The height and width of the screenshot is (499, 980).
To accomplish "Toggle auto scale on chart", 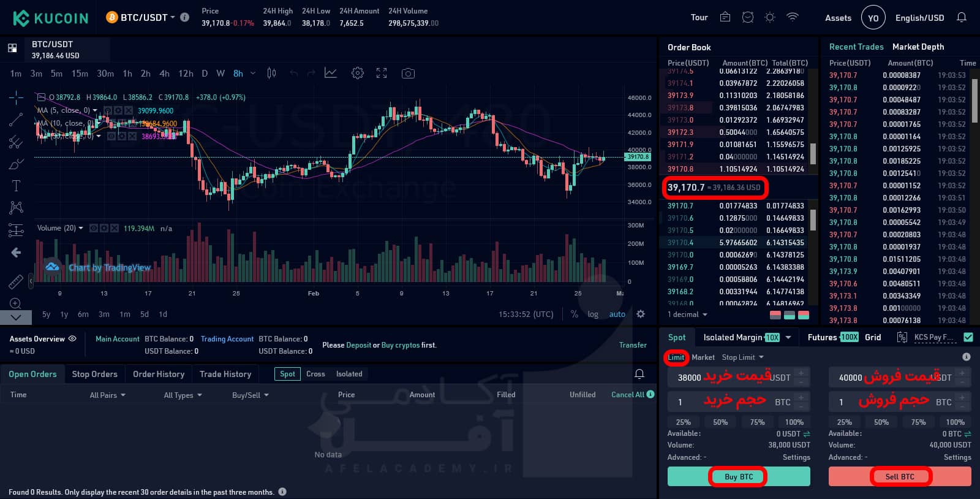I will pyautogui.click(x=617, y=314).
